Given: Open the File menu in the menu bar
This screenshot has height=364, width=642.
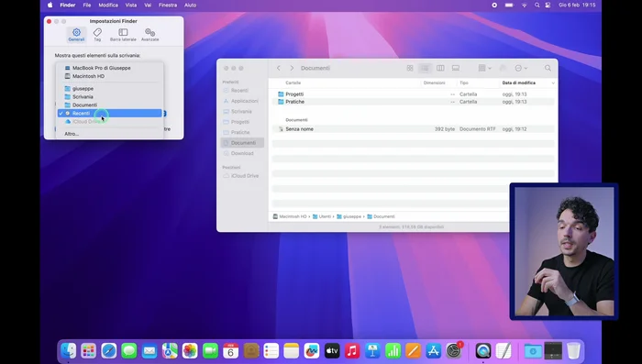Looking at the screenshot, I should click(x=87, y=6).
